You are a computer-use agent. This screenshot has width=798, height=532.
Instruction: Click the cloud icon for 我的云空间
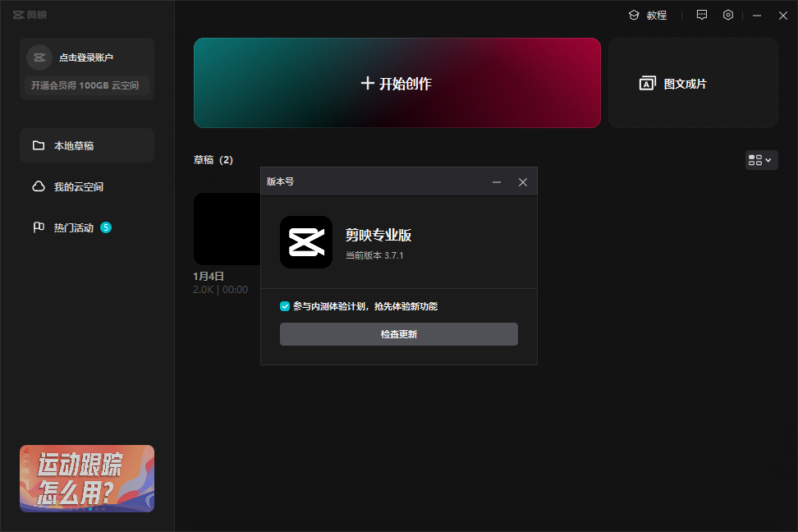point(39,186)
